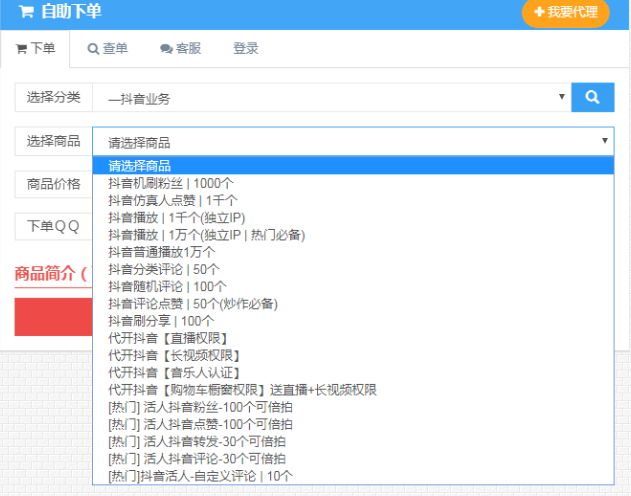
Task: Click the red submit button
Action: coord(54,317)
